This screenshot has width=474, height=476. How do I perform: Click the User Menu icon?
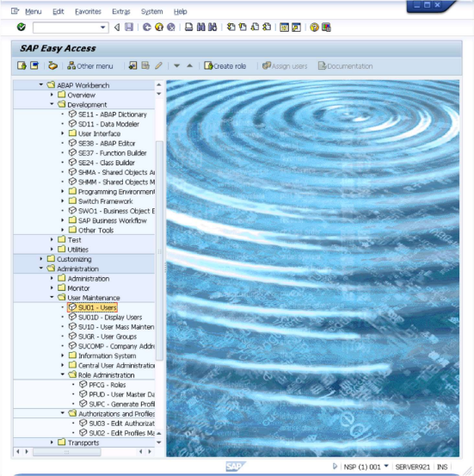22,65
